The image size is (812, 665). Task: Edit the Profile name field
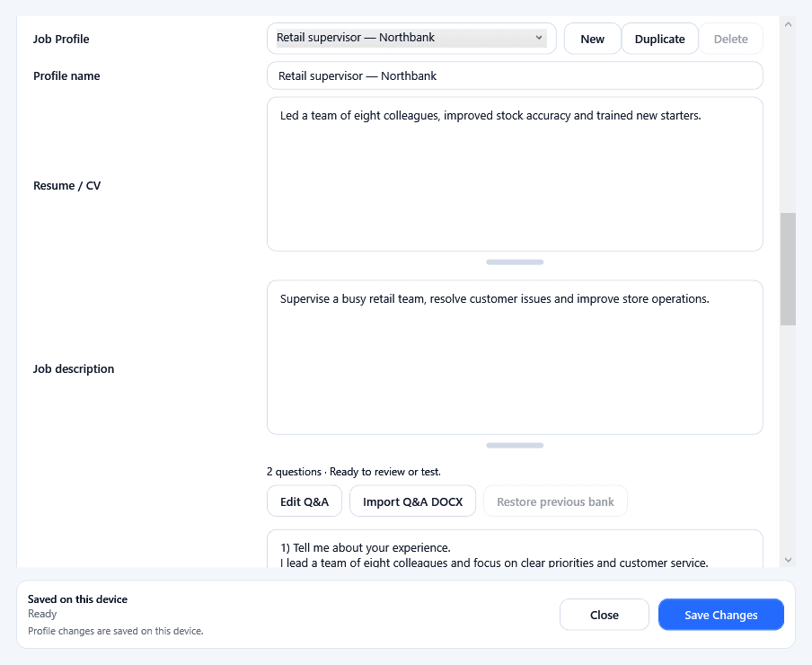[515, 75]
